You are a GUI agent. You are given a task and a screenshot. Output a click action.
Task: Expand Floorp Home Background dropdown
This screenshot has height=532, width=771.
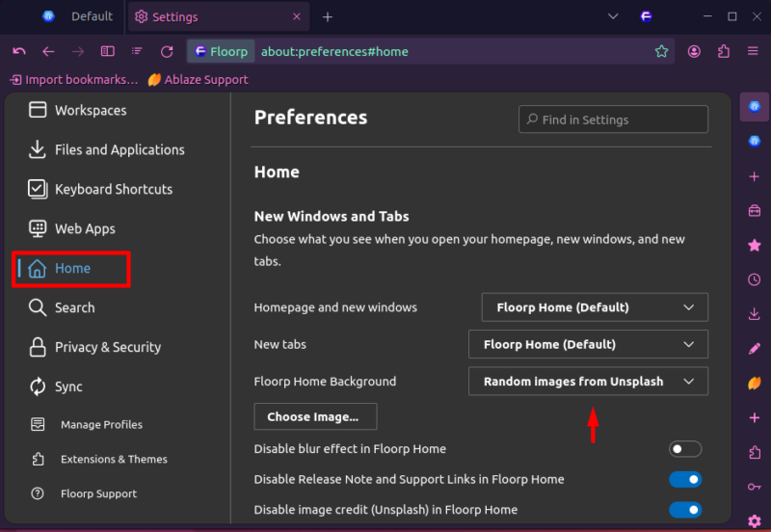(x=588, y=381)
